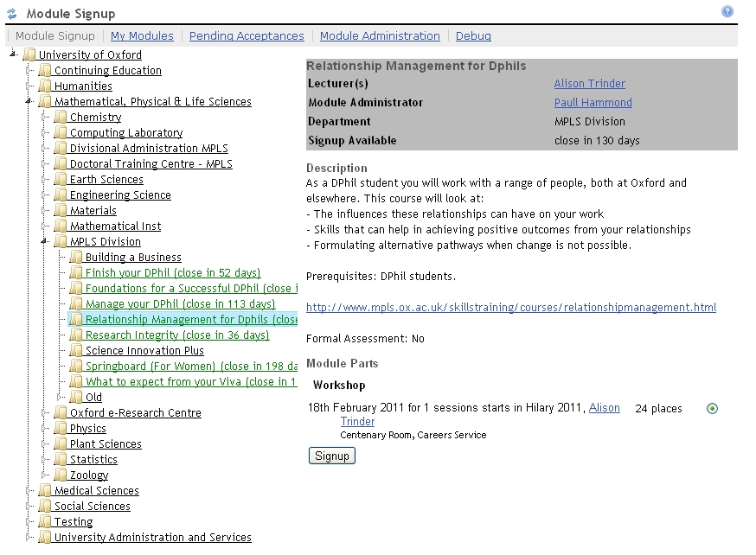Collapse the University of Oxford root node
The height and width of the screenshot is (555, 756).
(x=13, y=55)
